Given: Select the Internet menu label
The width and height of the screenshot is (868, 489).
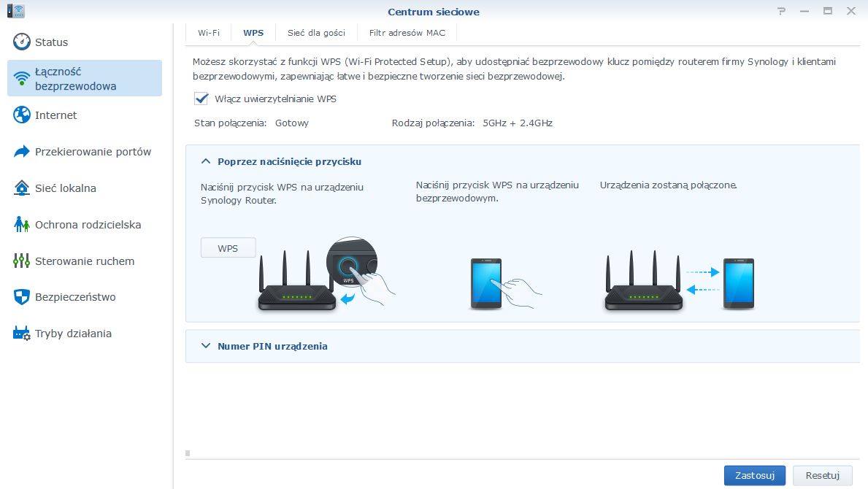Looking at the screenshot, I should (x=56, y=115).
